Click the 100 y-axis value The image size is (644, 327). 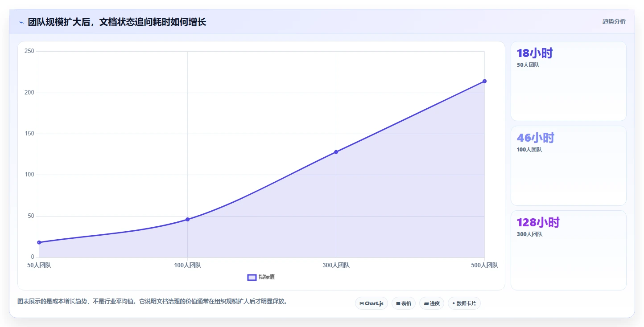point(29,175)
